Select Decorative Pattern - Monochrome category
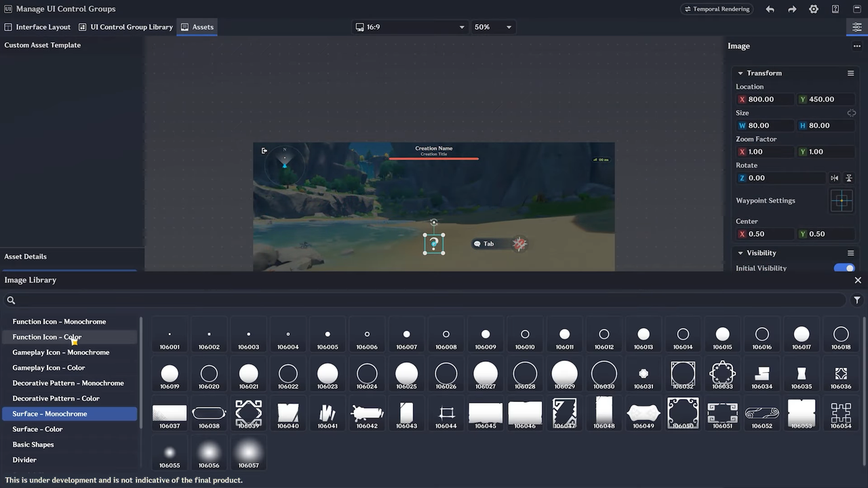868x488 pixels. coord(70,383)
